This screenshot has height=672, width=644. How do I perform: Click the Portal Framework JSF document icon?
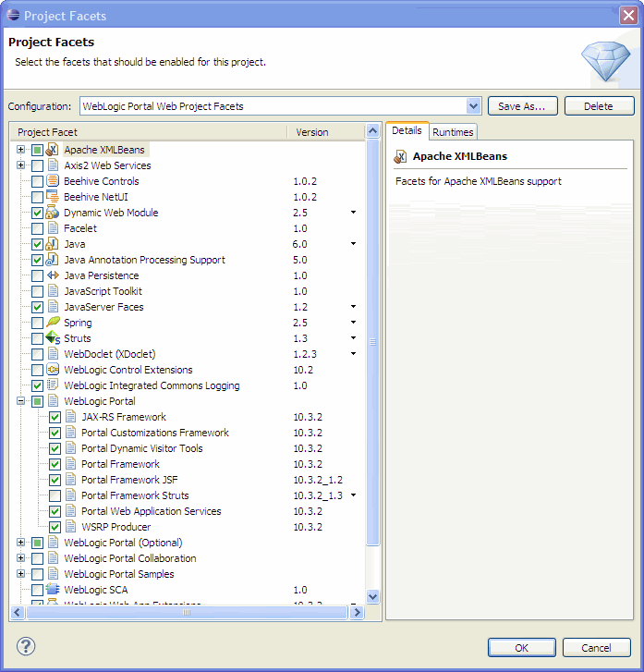(71, 480)
